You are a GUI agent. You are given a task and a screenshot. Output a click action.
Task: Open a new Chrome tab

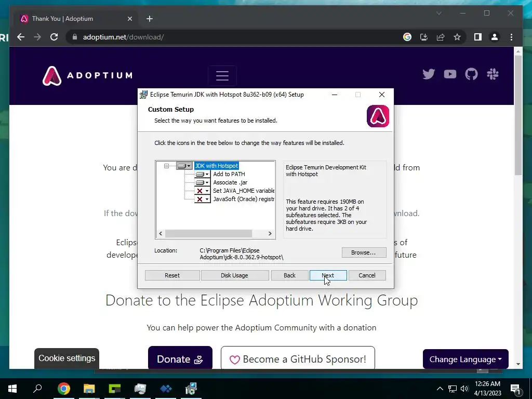coord(150,19)
